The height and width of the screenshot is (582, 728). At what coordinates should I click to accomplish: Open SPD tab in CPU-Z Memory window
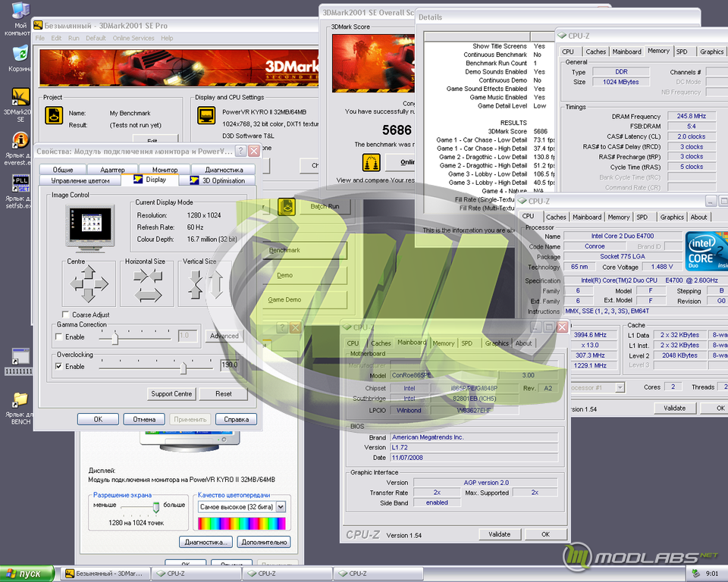tap(682, 52)
